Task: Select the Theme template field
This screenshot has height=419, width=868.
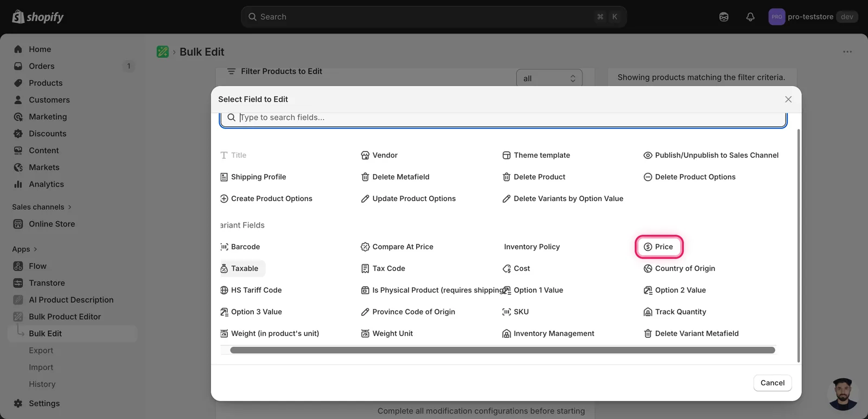Action: click(x=536, y=155)
